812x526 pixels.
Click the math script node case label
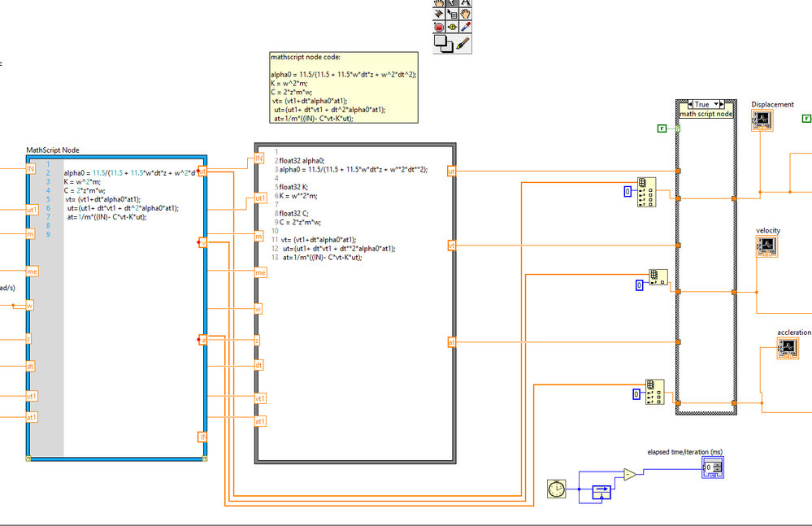[x=706, y=114]
